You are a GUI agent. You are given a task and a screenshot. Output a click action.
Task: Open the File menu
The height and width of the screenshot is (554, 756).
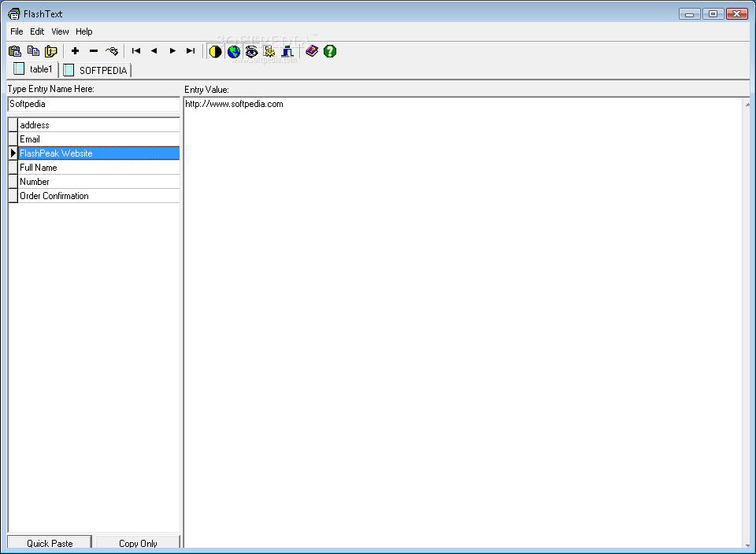[17, 31]
